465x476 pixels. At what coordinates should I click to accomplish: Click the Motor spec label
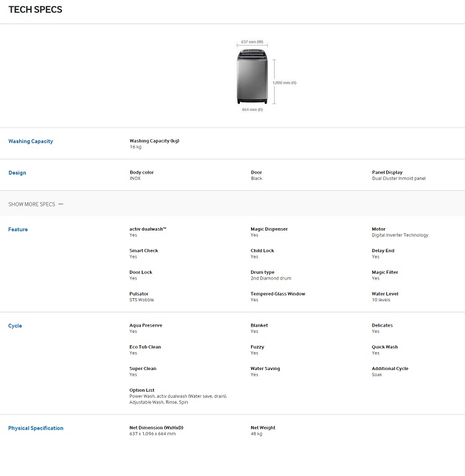(x=378, y=229)
